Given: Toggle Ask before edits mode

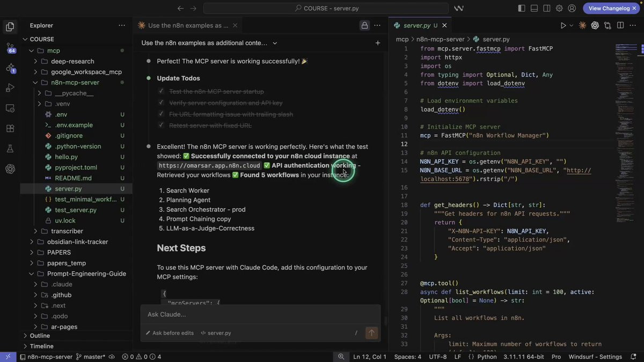Looking at the screenshot, I should click(x=170, y=333).
